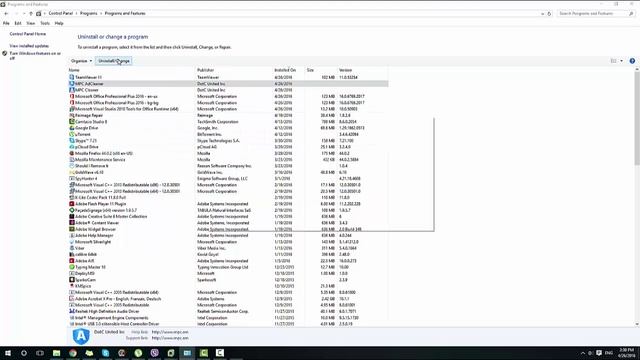Viewport: 640px width, 360px height.
Task: Open Task View on the taskbar
Action: point(40,353)
